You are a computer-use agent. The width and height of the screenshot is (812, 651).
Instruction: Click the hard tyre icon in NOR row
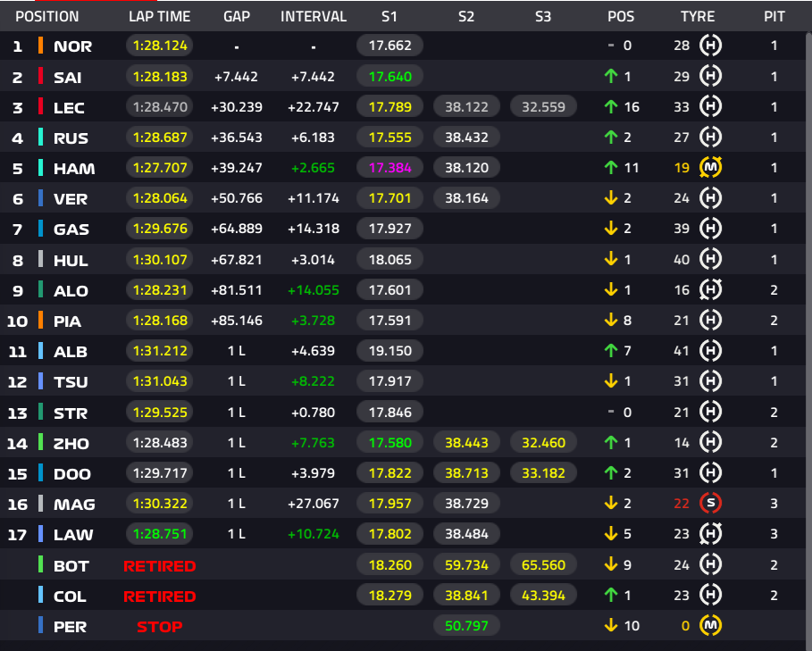click(x=710, y=46)
